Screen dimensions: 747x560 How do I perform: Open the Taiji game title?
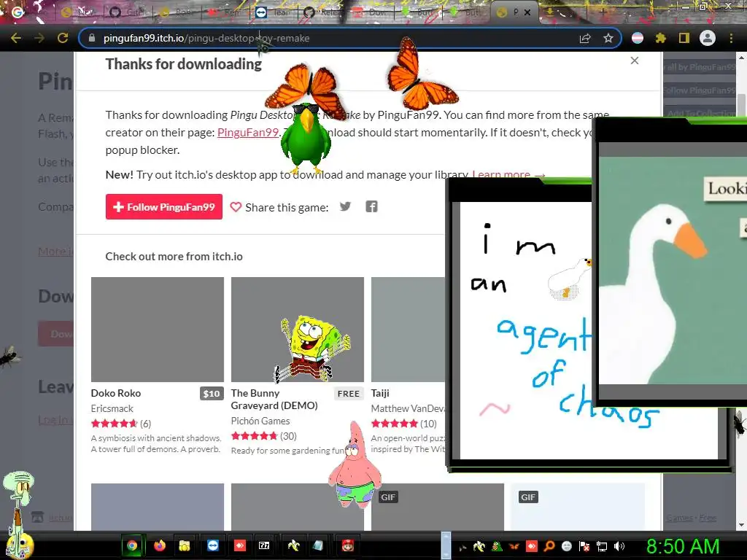pos(380,393)
